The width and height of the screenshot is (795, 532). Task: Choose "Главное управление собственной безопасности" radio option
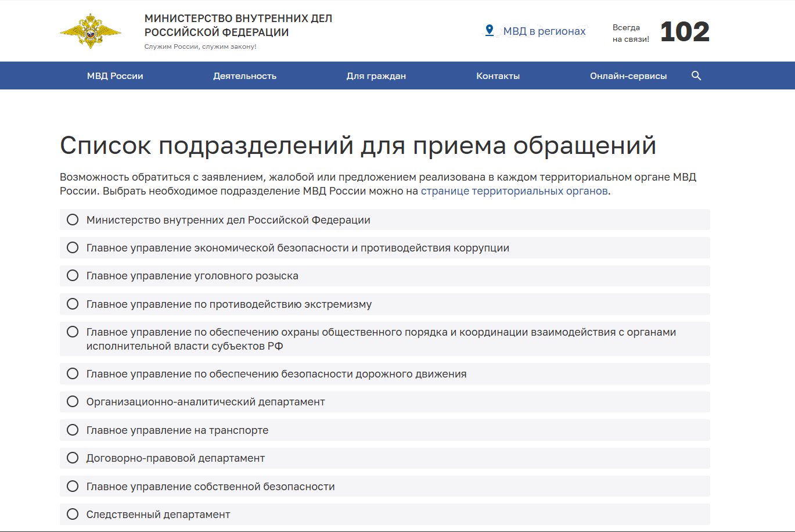pyautogui.click(x=73, y=486)
